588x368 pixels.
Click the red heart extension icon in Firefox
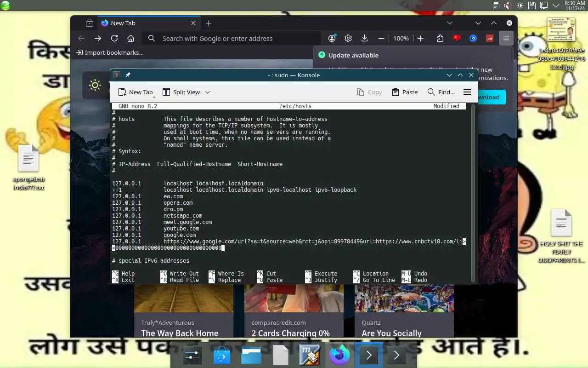[457, 39]
